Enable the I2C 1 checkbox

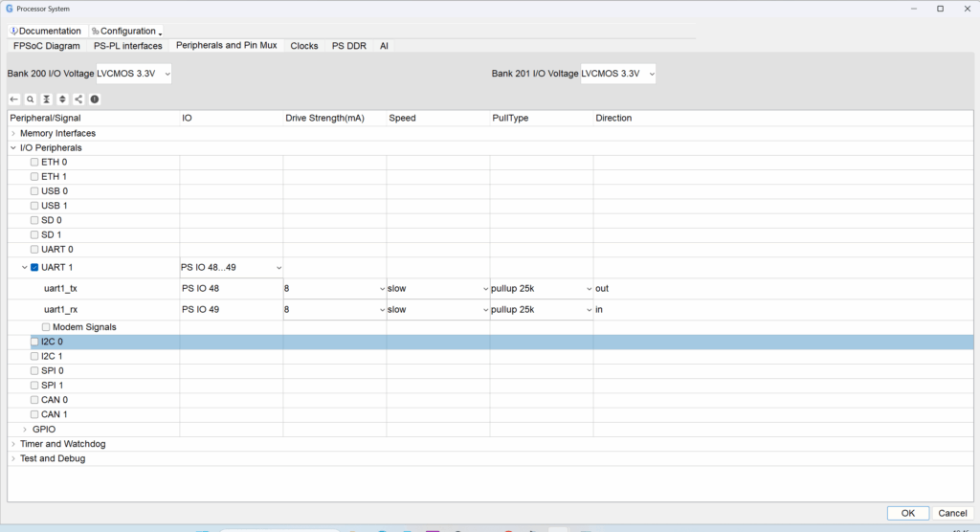pos(34,356)
